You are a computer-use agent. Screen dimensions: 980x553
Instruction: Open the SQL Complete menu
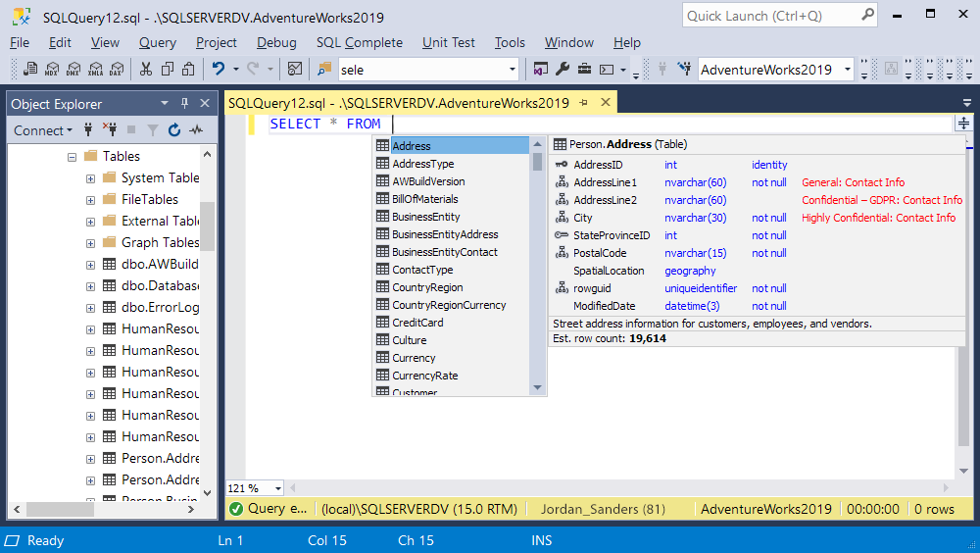pos(360,42)
